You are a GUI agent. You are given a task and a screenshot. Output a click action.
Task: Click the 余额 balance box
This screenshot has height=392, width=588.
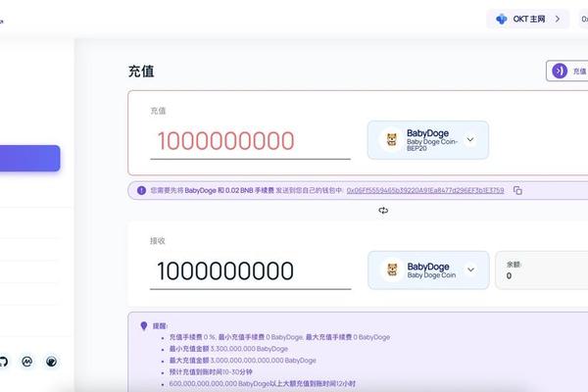[542, 270]
